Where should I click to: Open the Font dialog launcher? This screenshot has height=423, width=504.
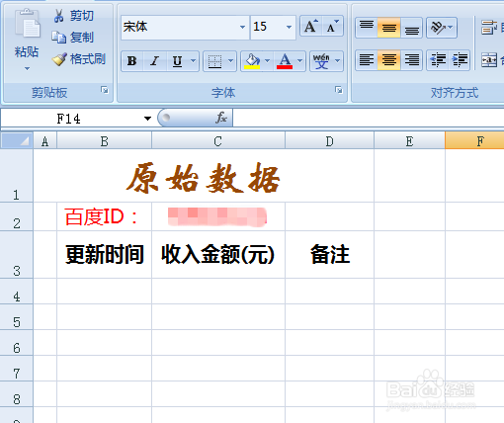(339, 90)
